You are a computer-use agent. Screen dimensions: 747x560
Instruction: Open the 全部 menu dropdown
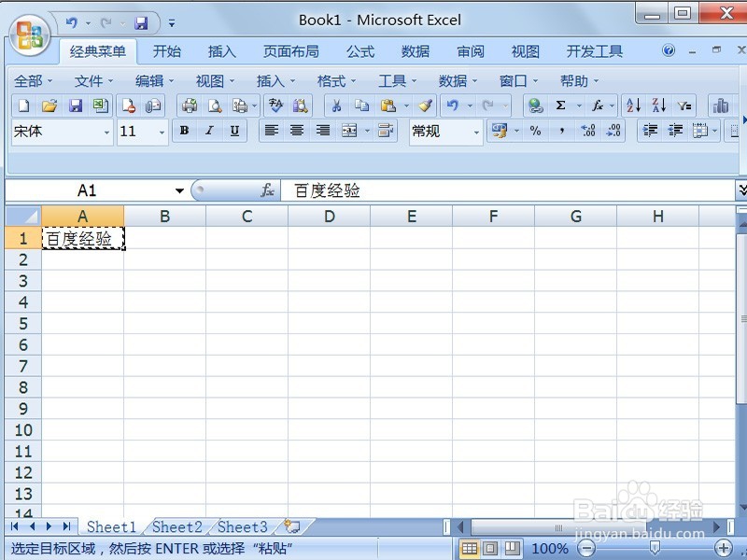pyautogui.click(x=33, y=81)
